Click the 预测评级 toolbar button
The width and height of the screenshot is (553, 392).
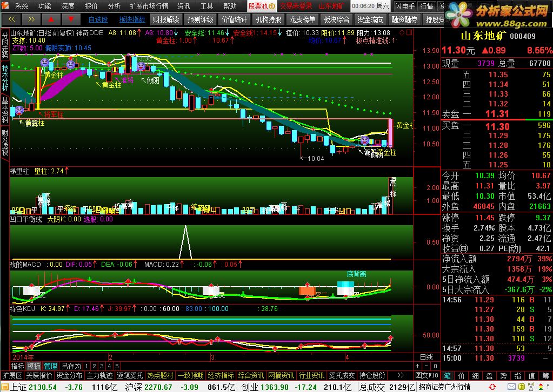pyautogui.click(x=201, y=19)
